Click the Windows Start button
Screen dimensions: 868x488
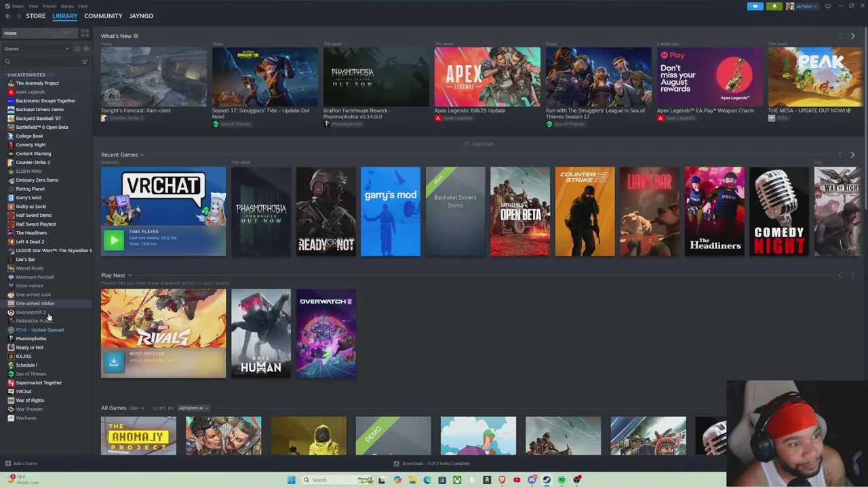(x=292, y=480)
